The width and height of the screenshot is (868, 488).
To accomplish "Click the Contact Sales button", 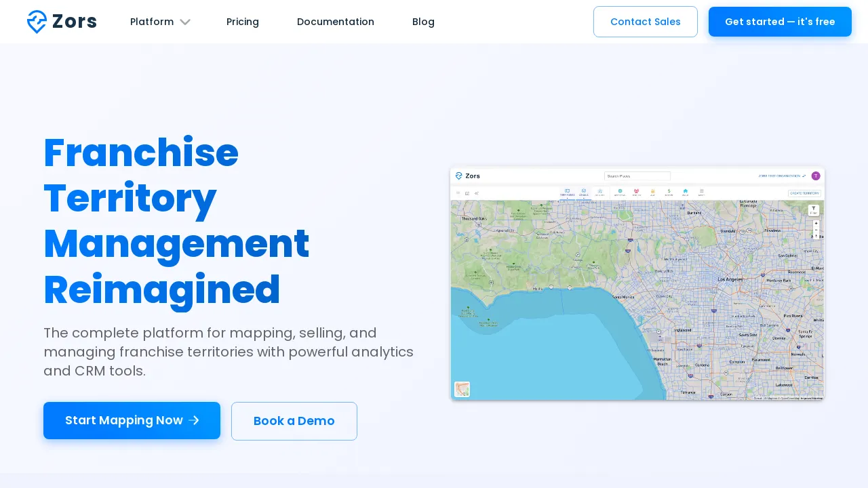I will point(646,22).
